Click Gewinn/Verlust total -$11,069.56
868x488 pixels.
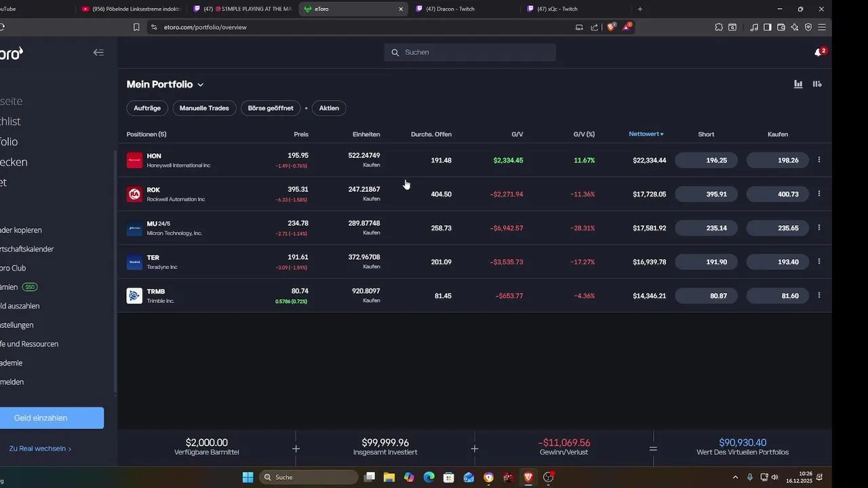tap(564, 443)
